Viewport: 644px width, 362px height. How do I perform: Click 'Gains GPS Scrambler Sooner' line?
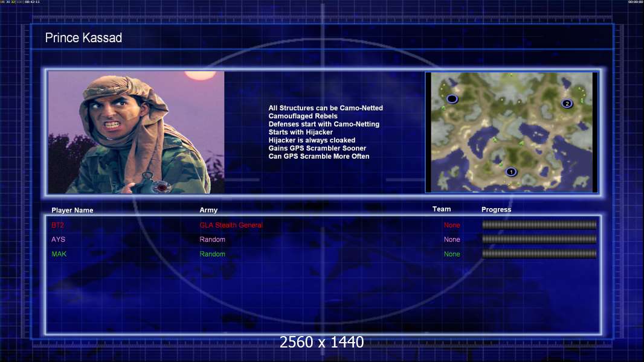pos(318,148)
